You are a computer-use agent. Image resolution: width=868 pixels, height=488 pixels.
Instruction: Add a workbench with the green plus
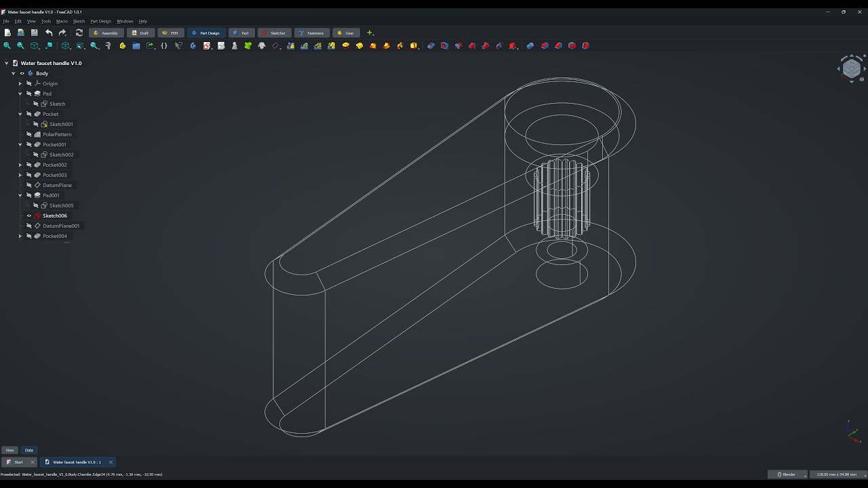point(370,33)
